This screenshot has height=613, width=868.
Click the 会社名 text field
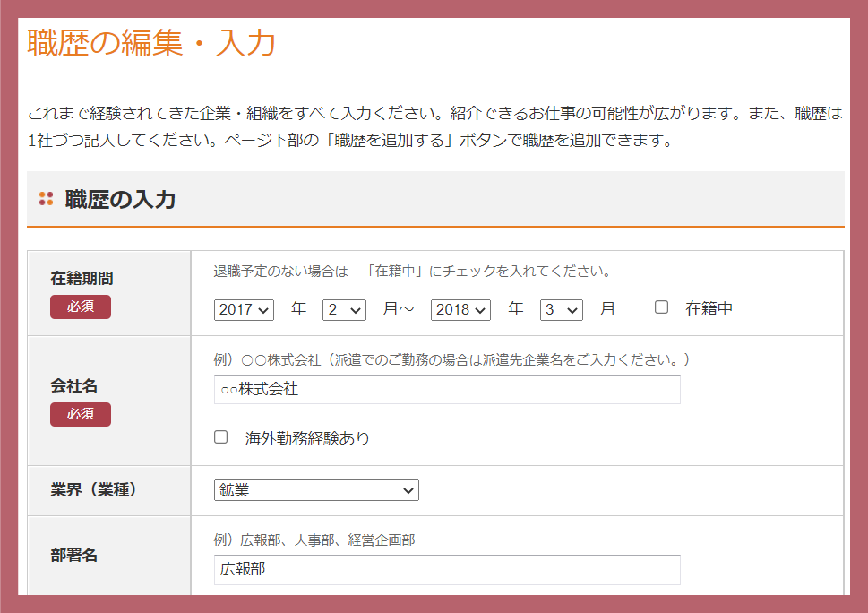pos(446,390)
